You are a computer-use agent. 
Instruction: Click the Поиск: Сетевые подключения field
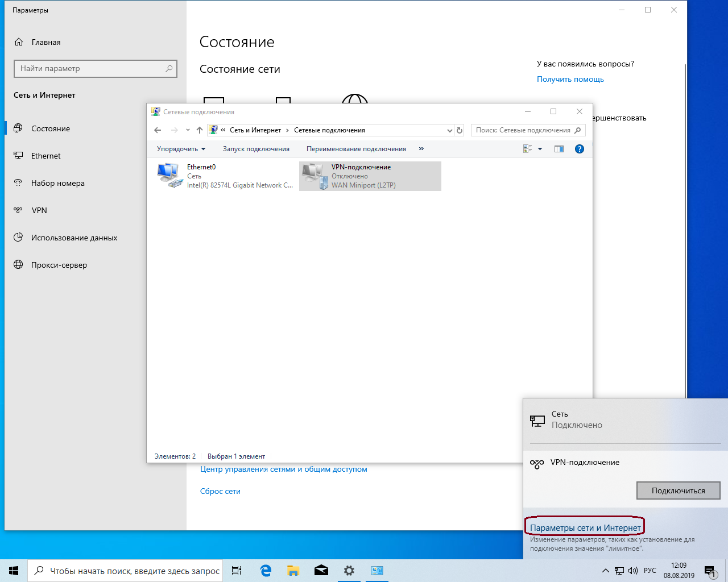pyautogui.click(x=528, y=130)
